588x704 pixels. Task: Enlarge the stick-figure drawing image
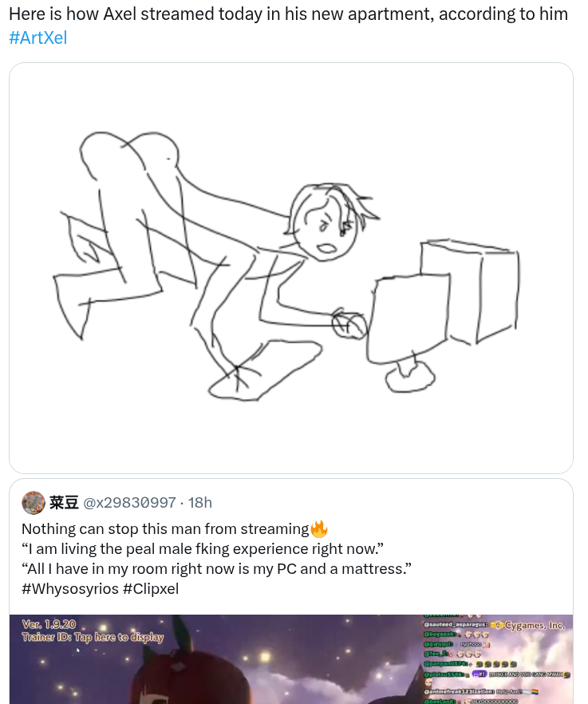pyautogui.click(x=291, y=268)
